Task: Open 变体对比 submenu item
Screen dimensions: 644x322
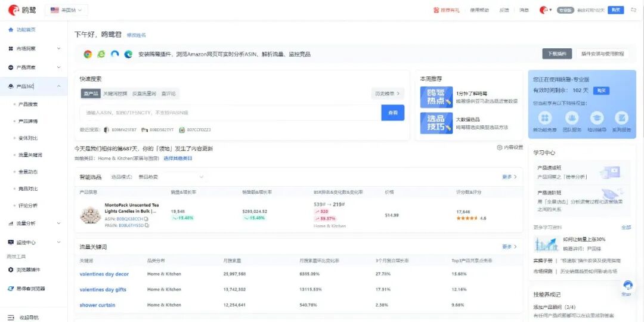Action: (28, 138)
